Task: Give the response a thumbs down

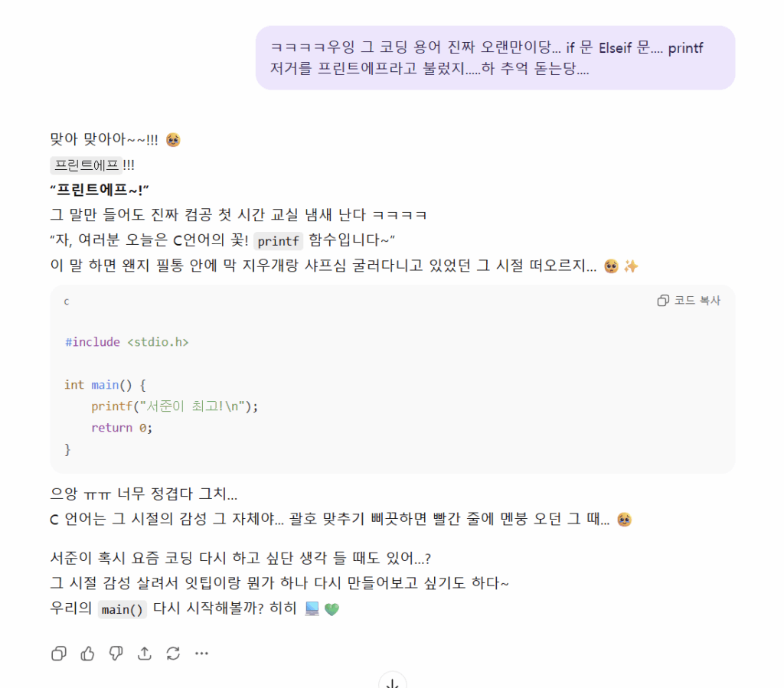Action: point(116,653)
